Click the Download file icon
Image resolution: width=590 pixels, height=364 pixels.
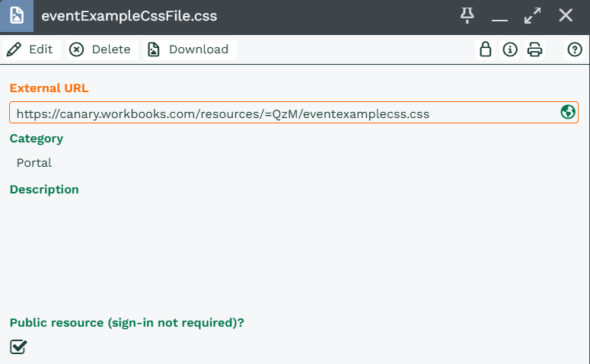153,49
